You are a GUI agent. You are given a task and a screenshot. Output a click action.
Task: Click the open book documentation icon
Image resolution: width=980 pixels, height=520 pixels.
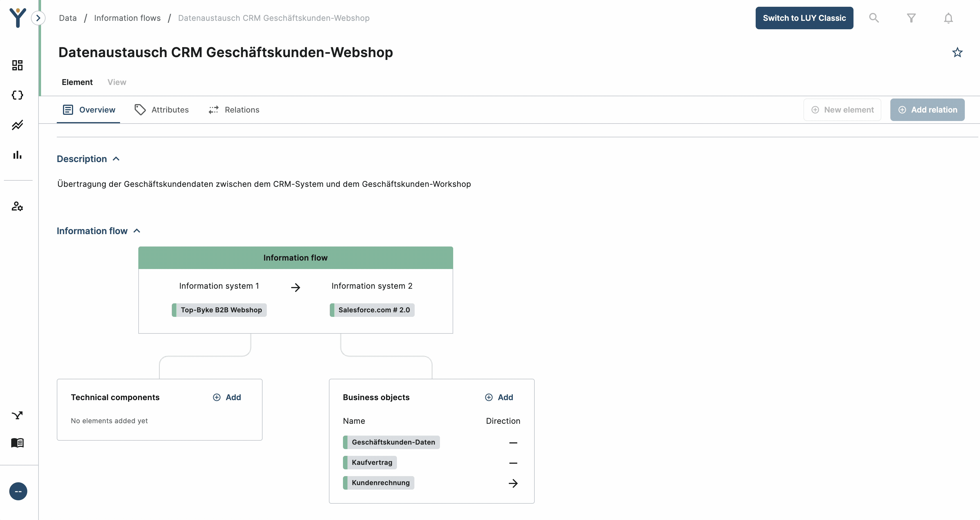pos(17,443)
